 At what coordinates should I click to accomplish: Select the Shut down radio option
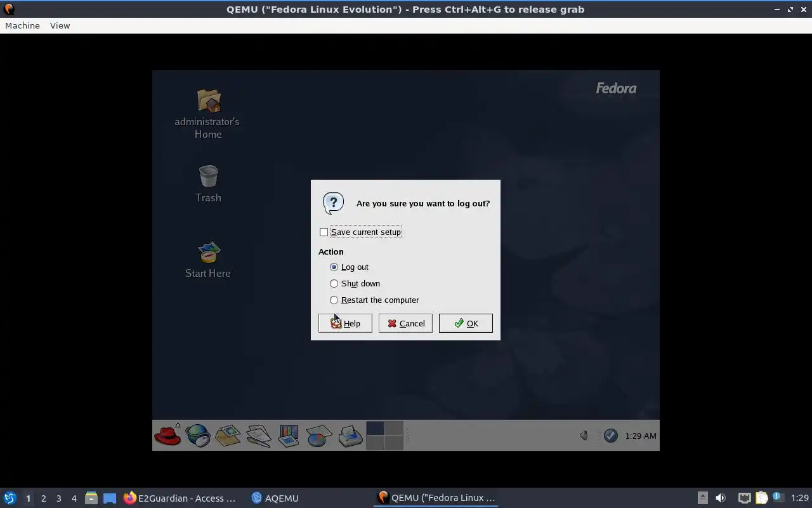[334, 284]
